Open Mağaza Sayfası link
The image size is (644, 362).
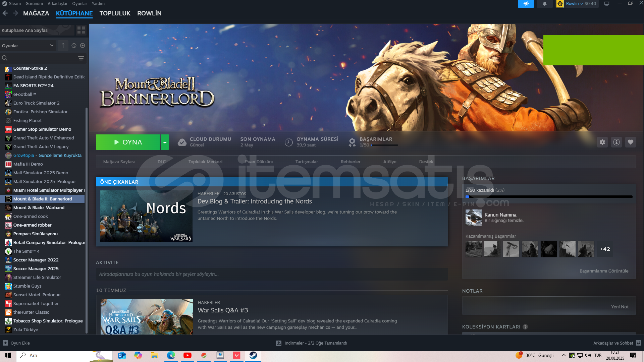[x=119, y=162]
